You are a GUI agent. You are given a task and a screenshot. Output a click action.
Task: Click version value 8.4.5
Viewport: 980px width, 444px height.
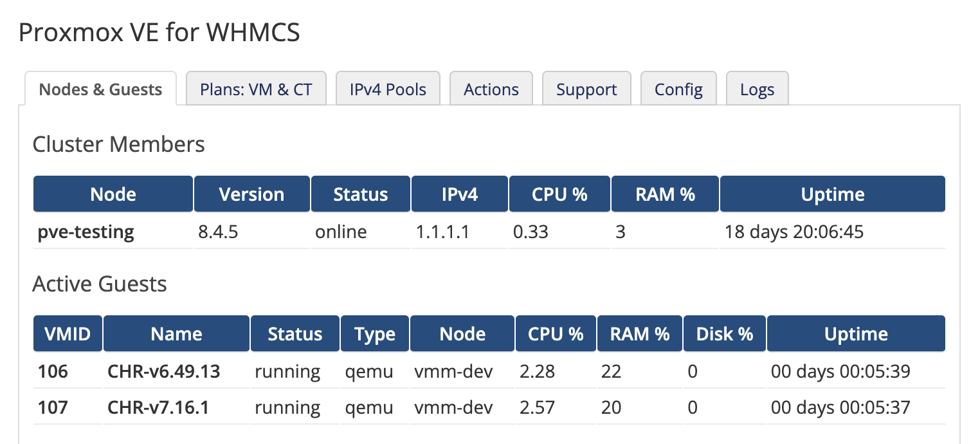point(218,232)
